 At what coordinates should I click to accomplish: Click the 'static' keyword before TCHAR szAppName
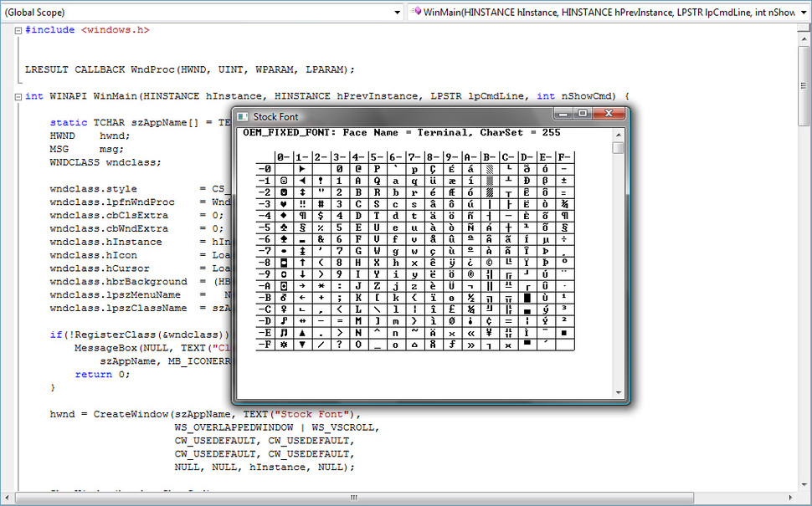coord(69,123)
